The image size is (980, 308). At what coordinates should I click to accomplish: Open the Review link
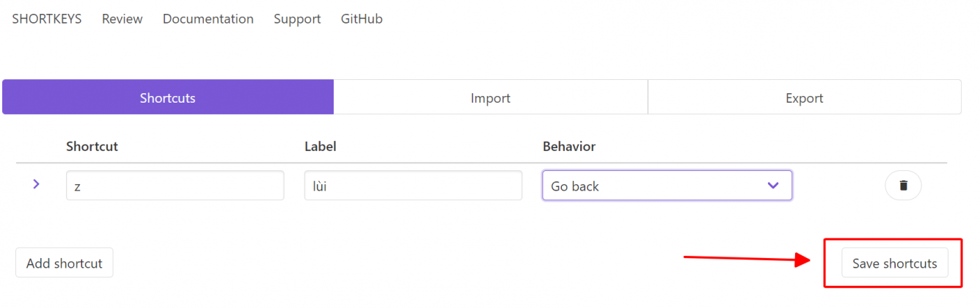pyautogui.click(x=122, y=19)
